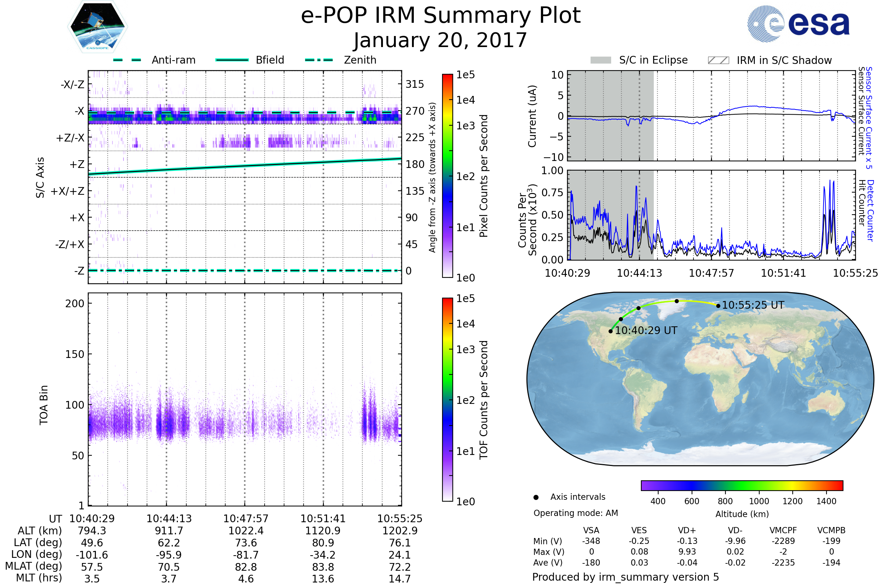Click the 10:55:25 UT map endpoint dot
Image resolution: width=882 pixels, height=588 pixels.
[718, 306]
